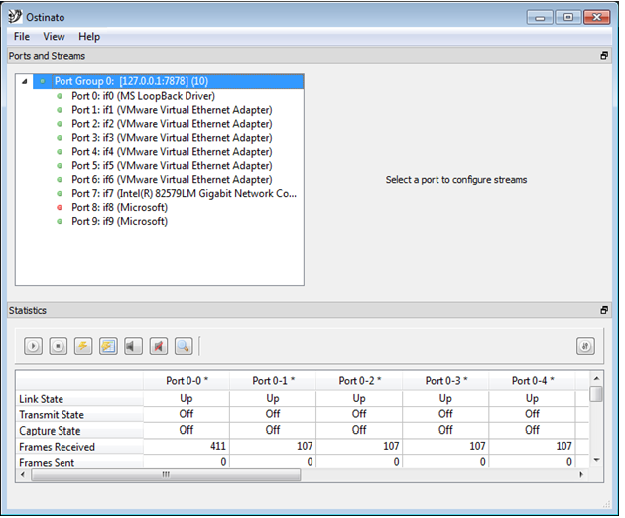
Task: Select the Port 0-4 column header
Action: click(532, 381)
